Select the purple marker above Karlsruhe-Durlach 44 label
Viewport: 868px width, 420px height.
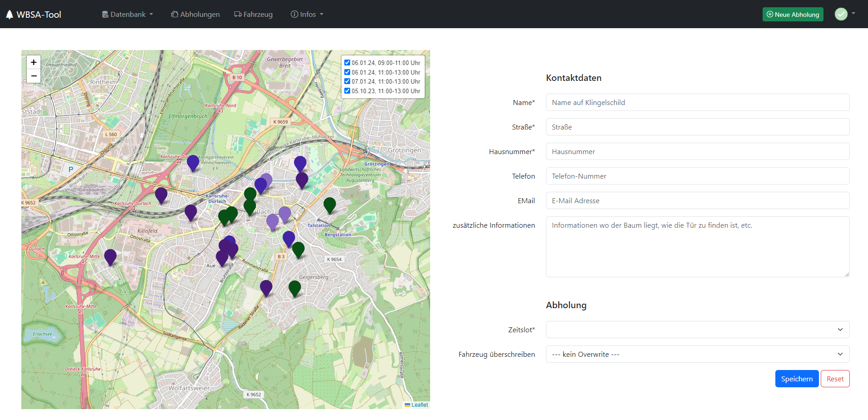pyautogui.click(x=161, y=195)
